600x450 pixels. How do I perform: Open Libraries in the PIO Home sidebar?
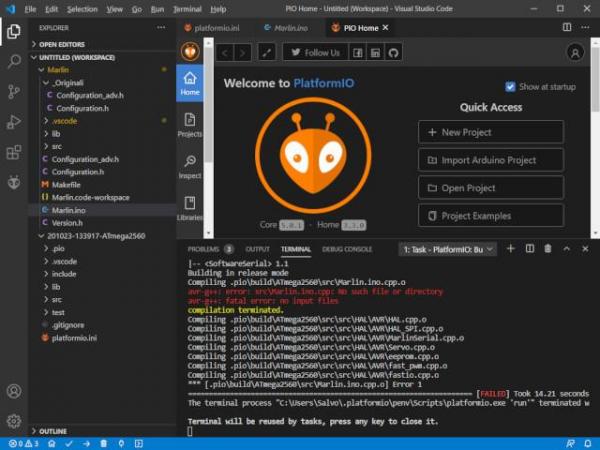(189, 208)
